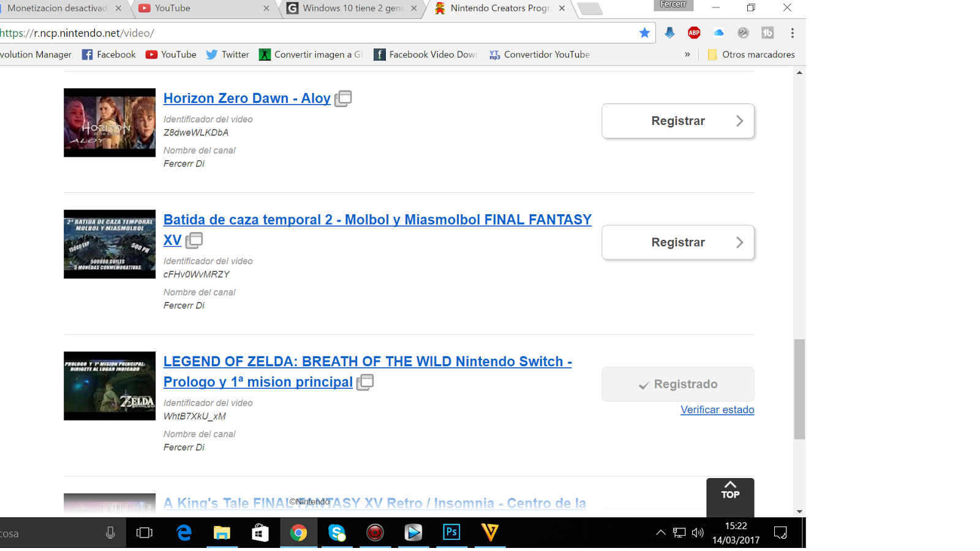
Task: Open the Action Center notifications icon
Action: pyautogui.click(x=780, y=533)
